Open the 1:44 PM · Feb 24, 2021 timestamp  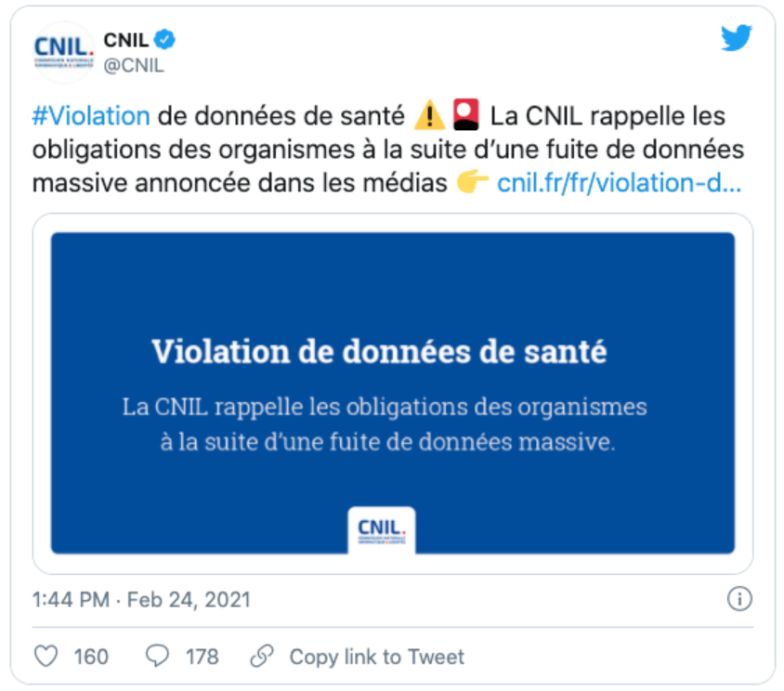141,600
